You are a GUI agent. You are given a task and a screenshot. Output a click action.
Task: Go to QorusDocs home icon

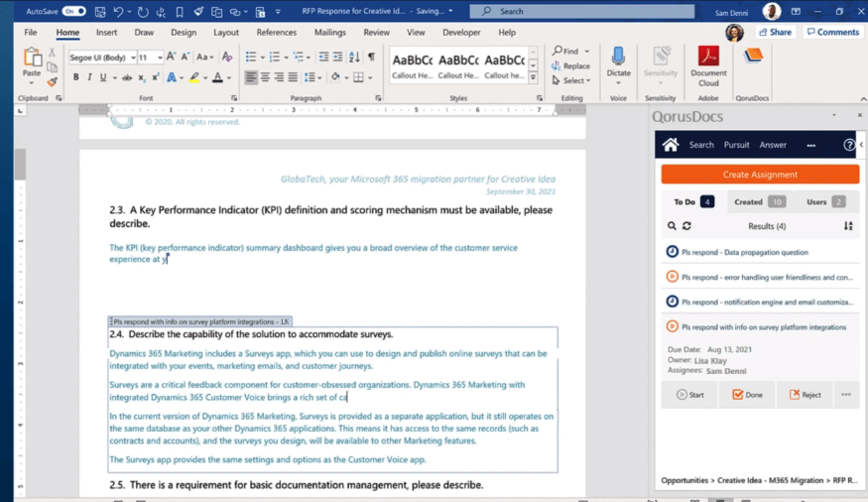point(671,145)
